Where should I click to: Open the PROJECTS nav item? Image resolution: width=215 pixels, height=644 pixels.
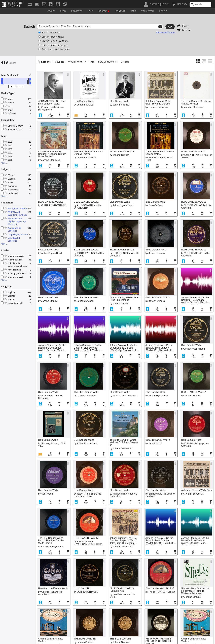(x=77, y=11)
